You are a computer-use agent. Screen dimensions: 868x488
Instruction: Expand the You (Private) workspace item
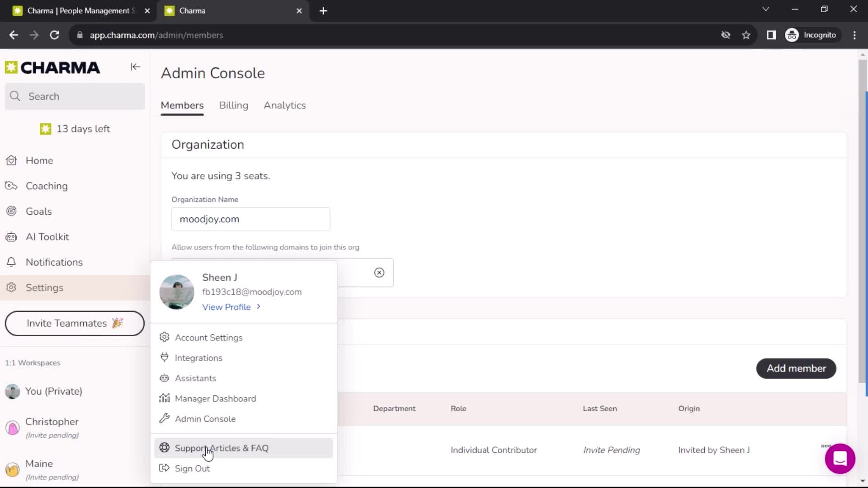(54, 391)
